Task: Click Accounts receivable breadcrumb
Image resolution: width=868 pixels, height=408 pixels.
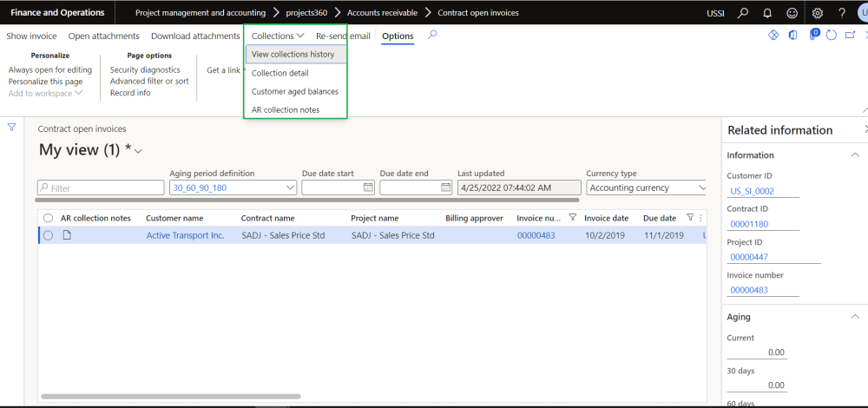Action: 382,12
